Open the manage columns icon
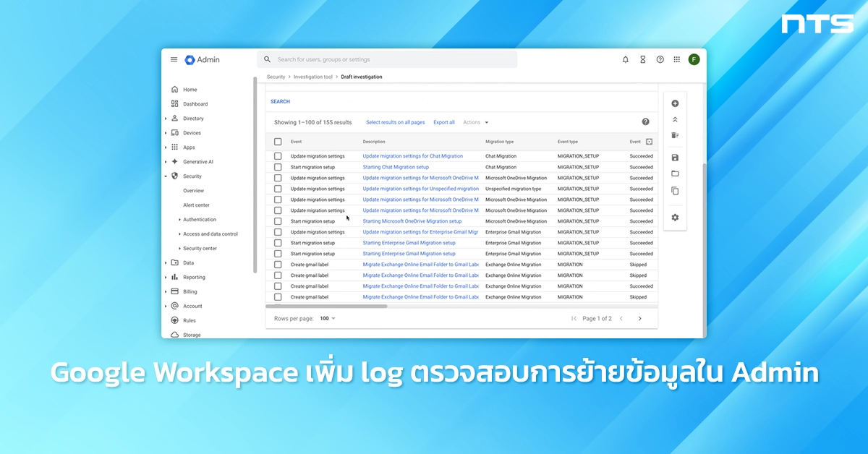The width and height of the screenshot is (868, 454). 649,142
